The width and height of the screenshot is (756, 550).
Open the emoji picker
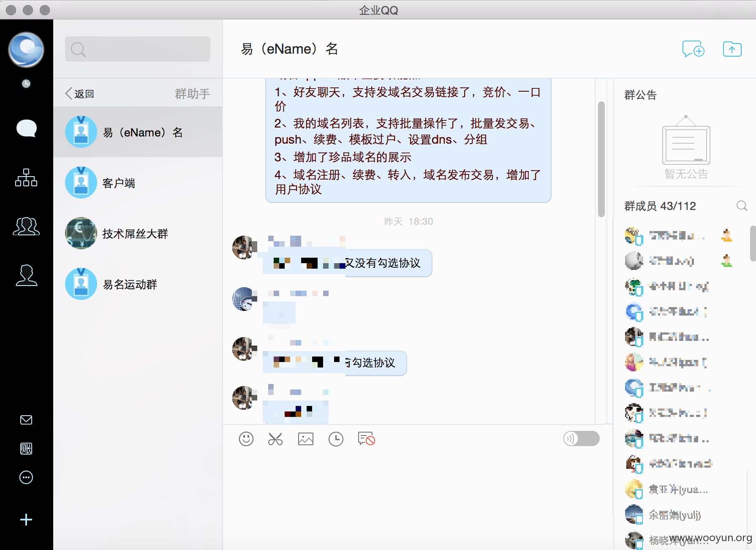pyautogui.click(x=246, y=439)
